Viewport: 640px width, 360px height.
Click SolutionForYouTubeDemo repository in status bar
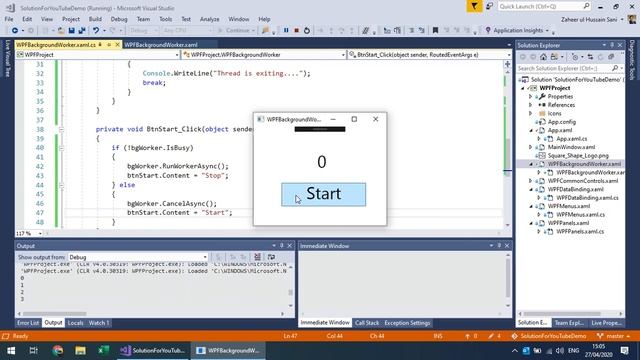pos(549,336)
